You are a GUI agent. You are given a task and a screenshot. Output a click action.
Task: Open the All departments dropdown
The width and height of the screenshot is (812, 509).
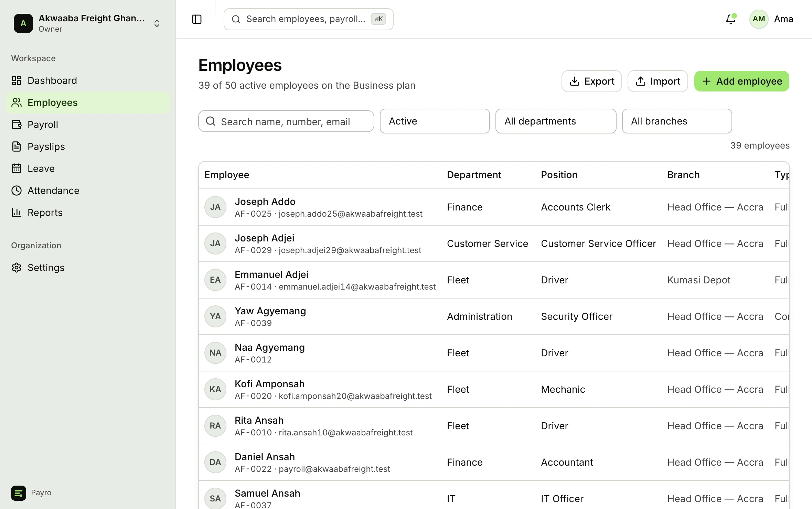pos(556,121)
